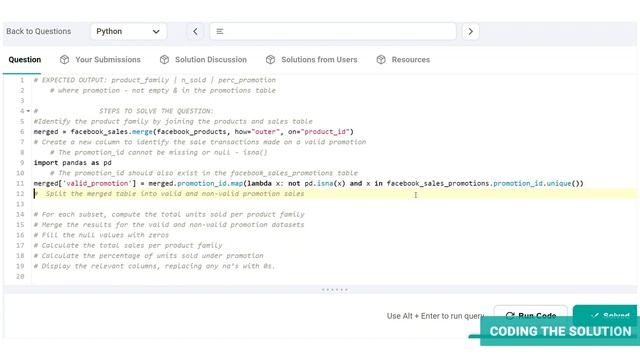
Task: Click the cube icon beside Your Submissions
Action: click(64, 60)
